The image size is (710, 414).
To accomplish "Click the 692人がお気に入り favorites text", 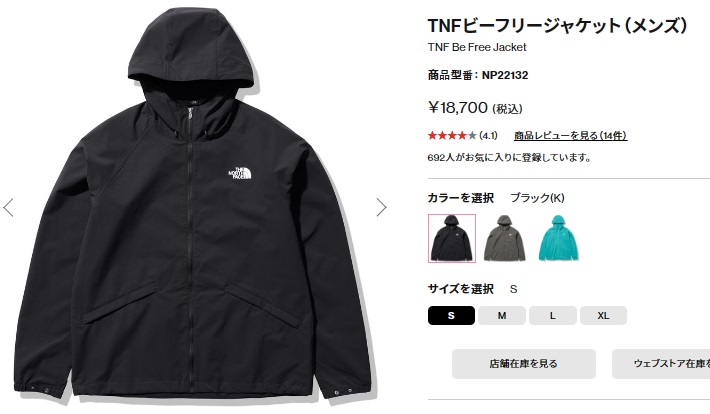I will click(509, 158).
